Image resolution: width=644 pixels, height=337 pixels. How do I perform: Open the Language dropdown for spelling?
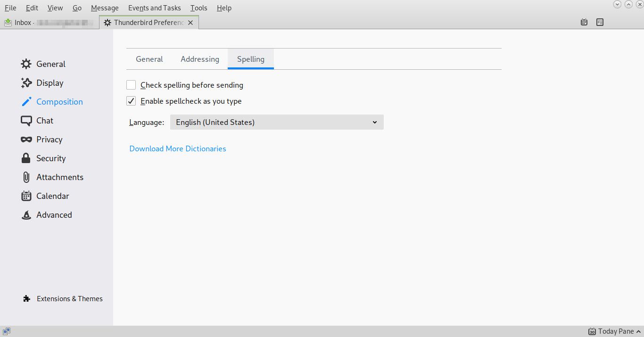coord(276,122)
